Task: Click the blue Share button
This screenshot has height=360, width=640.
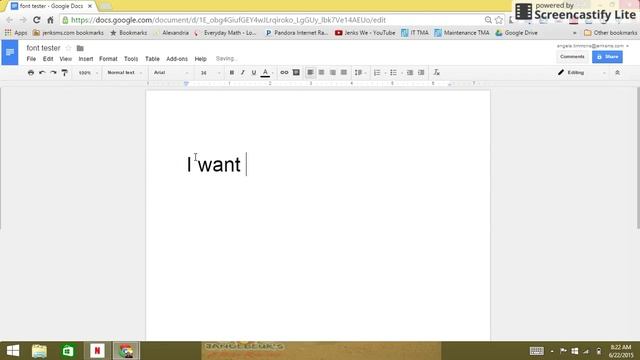Action: coord(607,57)
